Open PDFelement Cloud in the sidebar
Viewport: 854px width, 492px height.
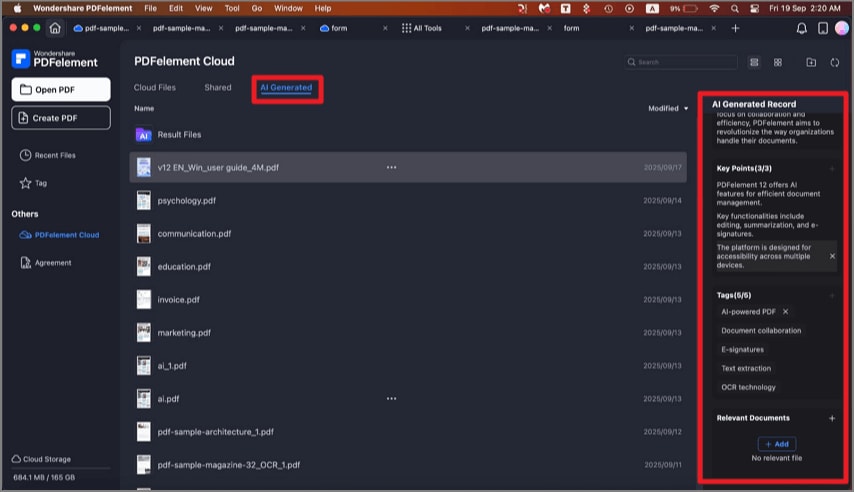click(59, 235)
